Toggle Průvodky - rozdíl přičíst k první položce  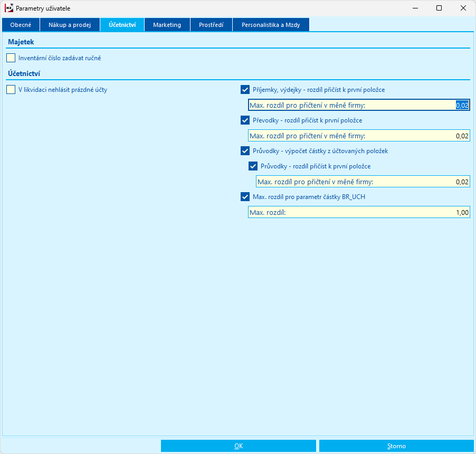point(253,166)
